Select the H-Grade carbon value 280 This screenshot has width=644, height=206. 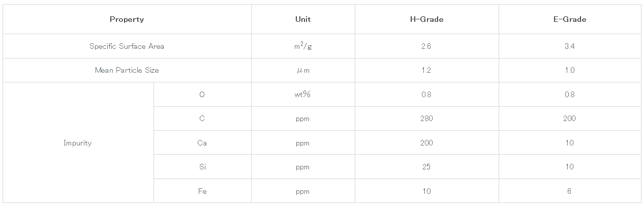tap(426, 119)
